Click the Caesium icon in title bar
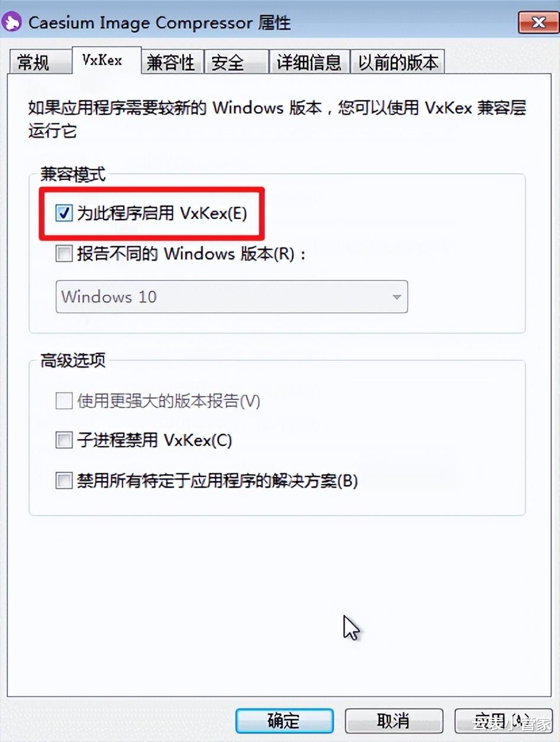This screenshot has height=742, width=560. pos(12,23)
